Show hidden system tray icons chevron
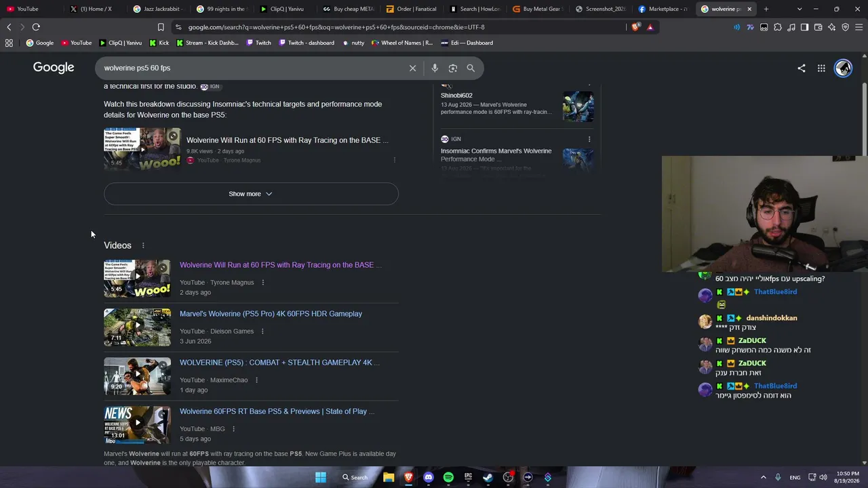The image size is (868, 488). pyautogui.click(x=763, y=477)
